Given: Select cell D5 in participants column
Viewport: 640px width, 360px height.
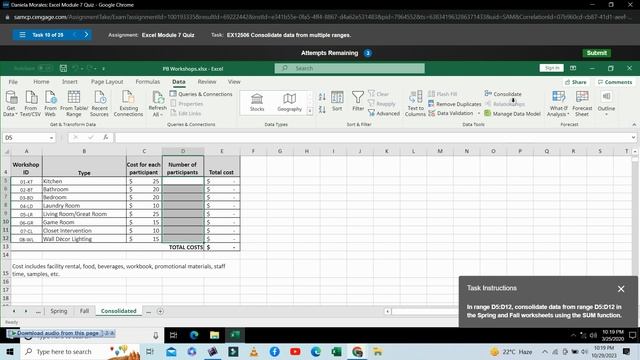Looking at the screenshot, I should click(183, 181).
